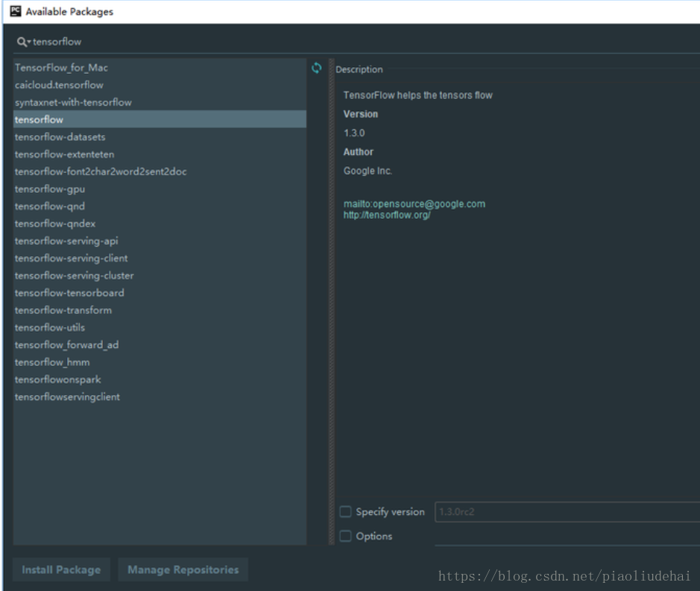Select tensorflowonspark package
The image size is (700, 591).
[x=160, y=379]
